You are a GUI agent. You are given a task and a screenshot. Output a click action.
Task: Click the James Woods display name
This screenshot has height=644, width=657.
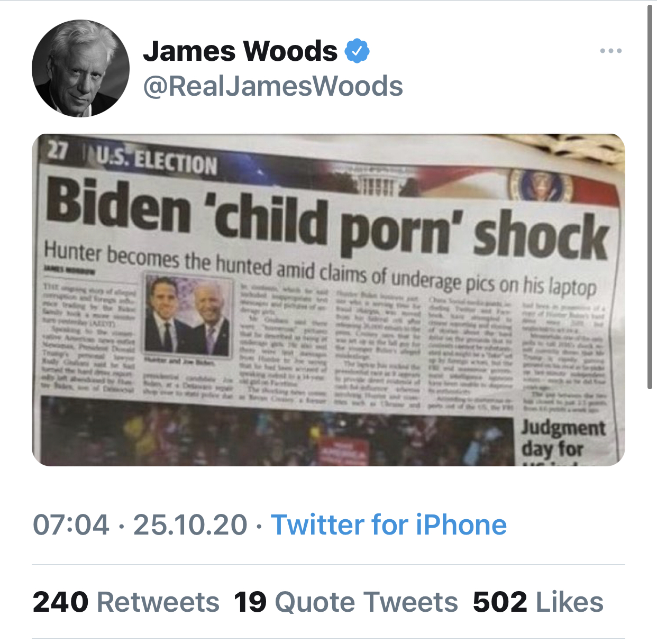240,51
